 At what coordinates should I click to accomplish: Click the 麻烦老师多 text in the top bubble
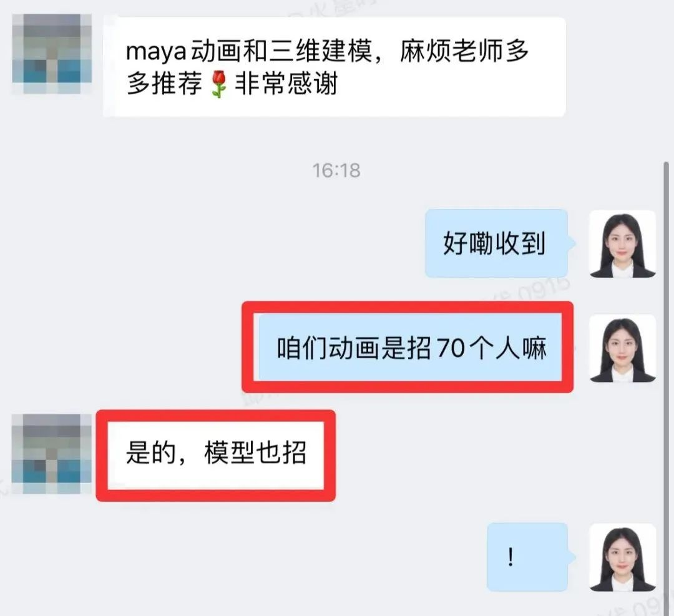click(464, 51)
